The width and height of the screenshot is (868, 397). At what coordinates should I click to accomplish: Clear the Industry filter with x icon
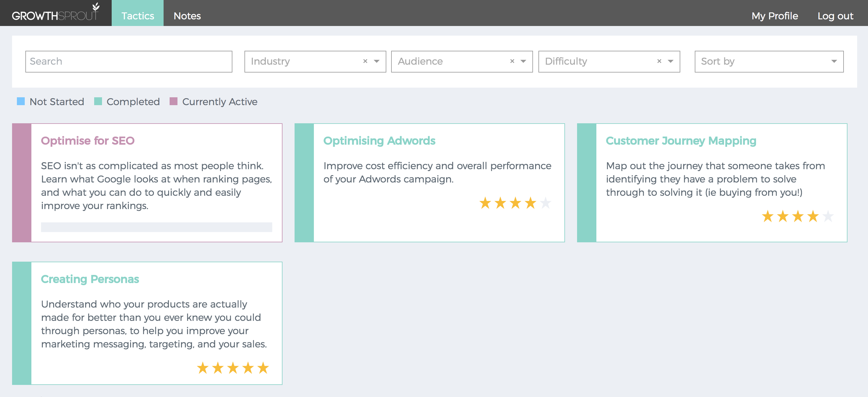tap(365, 61)
